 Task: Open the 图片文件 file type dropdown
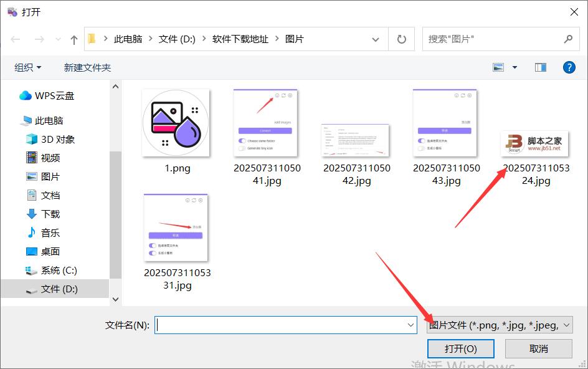coord(499,325)
